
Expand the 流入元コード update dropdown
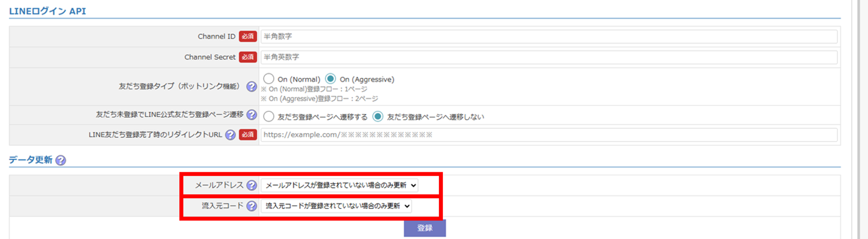click(336, 206)
